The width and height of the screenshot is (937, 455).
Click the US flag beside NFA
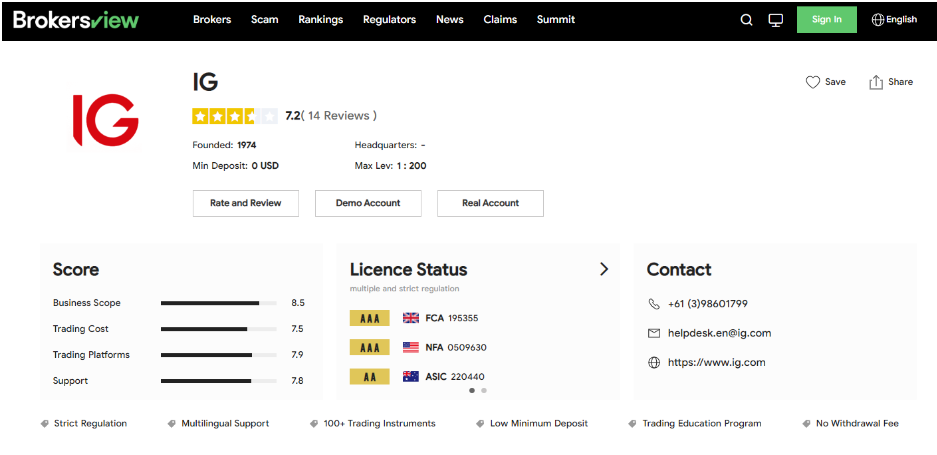coord(411,347)
